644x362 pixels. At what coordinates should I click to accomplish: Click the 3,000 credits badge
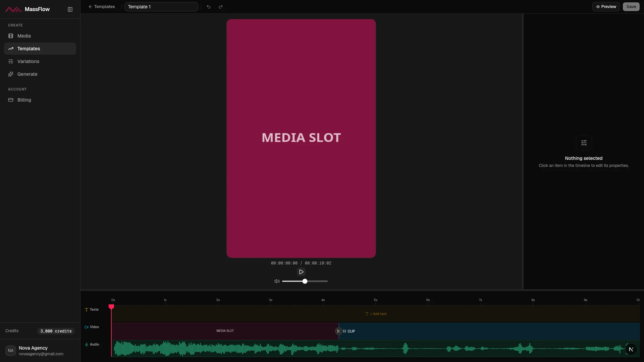(x=56, y=331)
